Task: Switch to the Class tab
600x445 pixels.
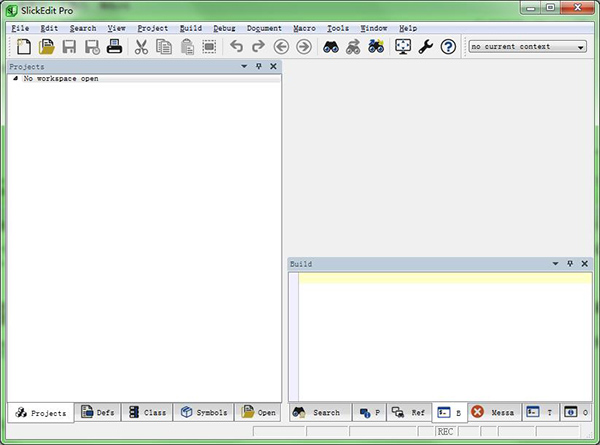Action: pos(147,412)
